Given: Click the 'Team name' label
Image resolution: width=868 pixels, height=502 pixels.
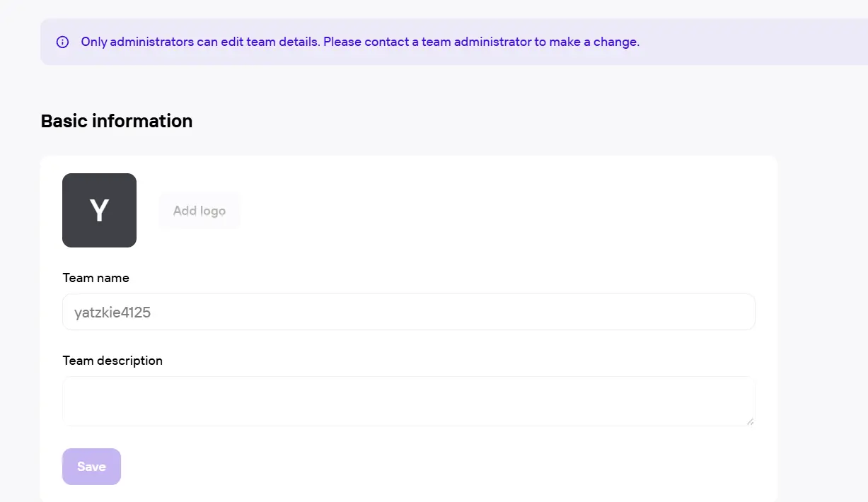Looking at the screenshot, I should 96,278.
